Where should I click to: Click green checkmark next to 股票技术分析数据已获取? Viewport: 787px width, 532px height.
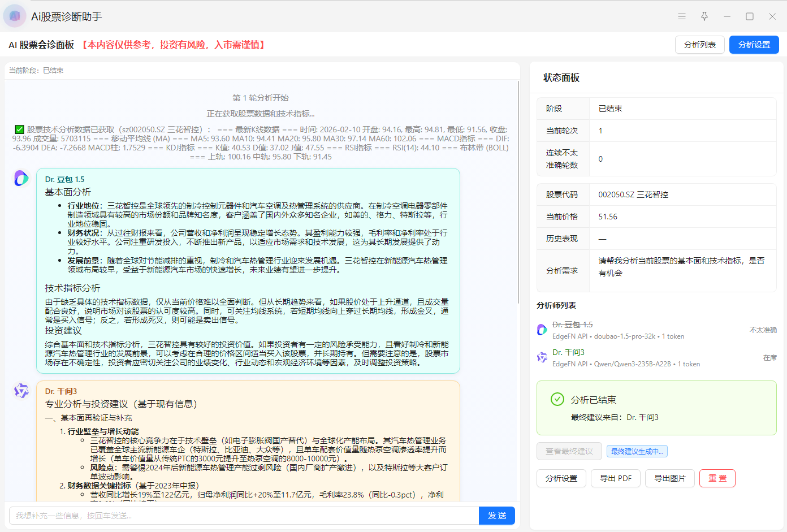tap(19, 129)
